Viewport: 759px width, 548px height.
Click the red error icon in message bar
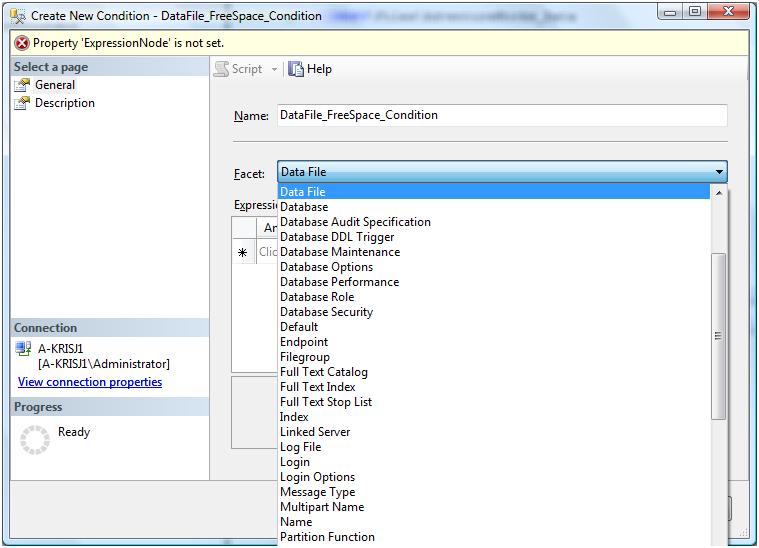click(22, 43)
